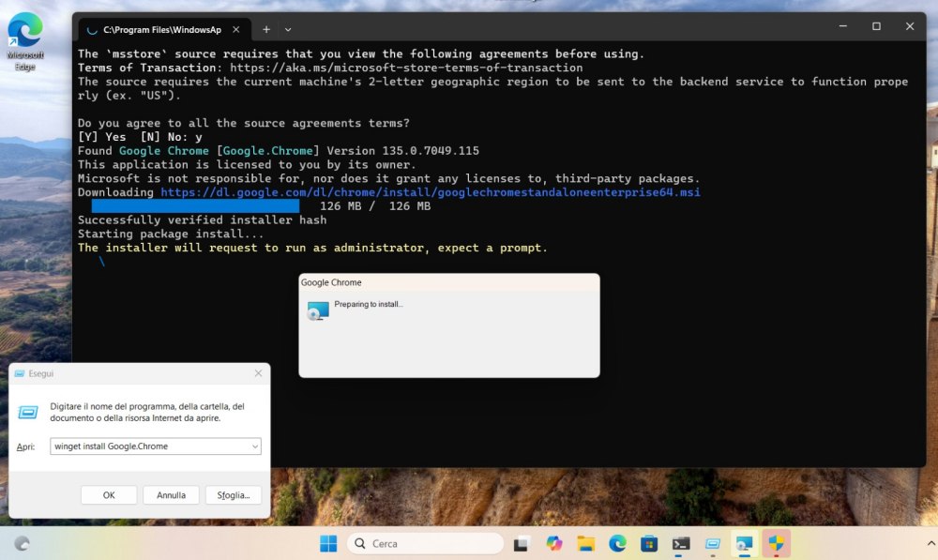The height and width of the screenshot is (560, 938).
Task: Expand the Apri combo box dropdown arrow
Action: 255,446
